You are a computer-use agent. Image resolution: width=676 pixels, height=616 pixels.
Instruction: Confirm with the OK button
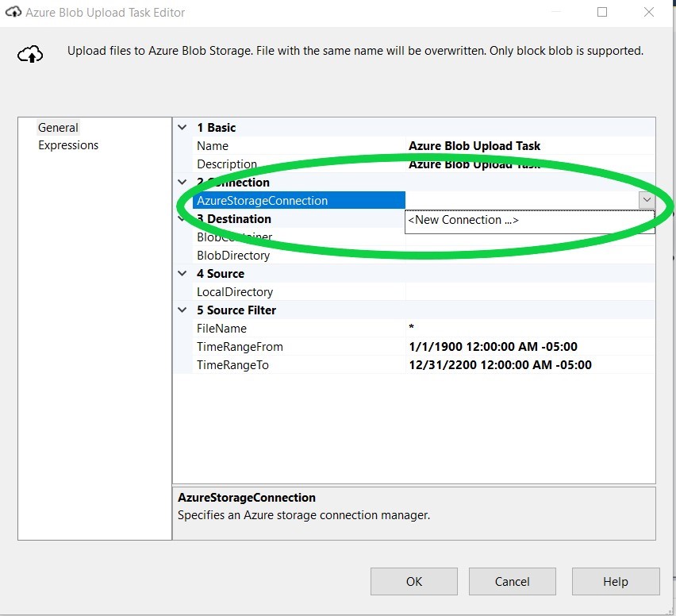point(414,582)
